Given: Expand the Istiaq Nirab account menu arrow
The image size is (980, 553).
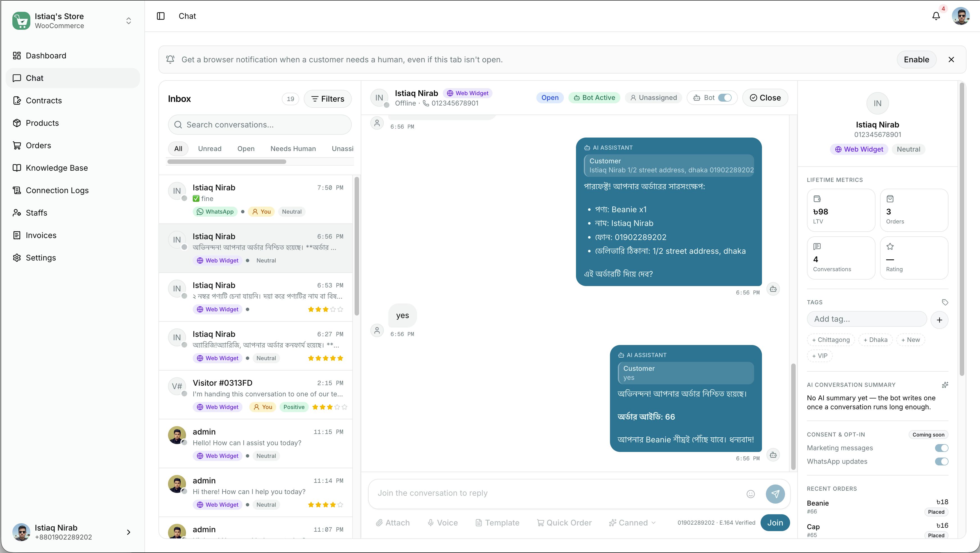Looking at the screenshot, I should pos(129,532).
